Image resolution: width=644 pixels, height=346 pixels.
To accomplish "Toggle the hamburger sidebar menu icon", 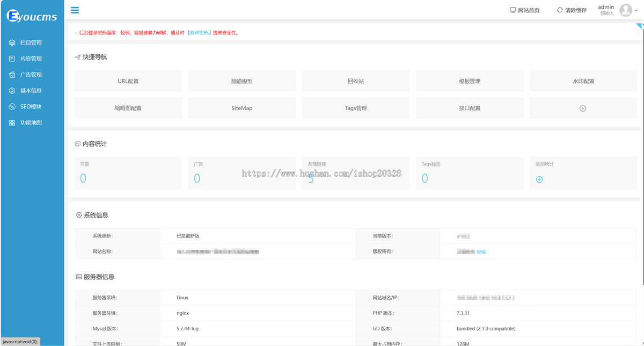I will [x=75, y=10].
